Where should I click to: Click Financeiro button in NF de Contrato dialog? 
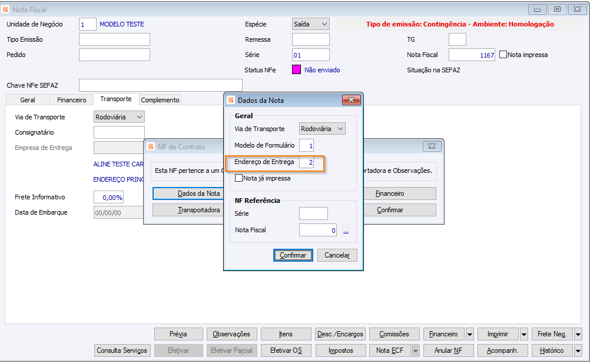click(x=400, y=193)
